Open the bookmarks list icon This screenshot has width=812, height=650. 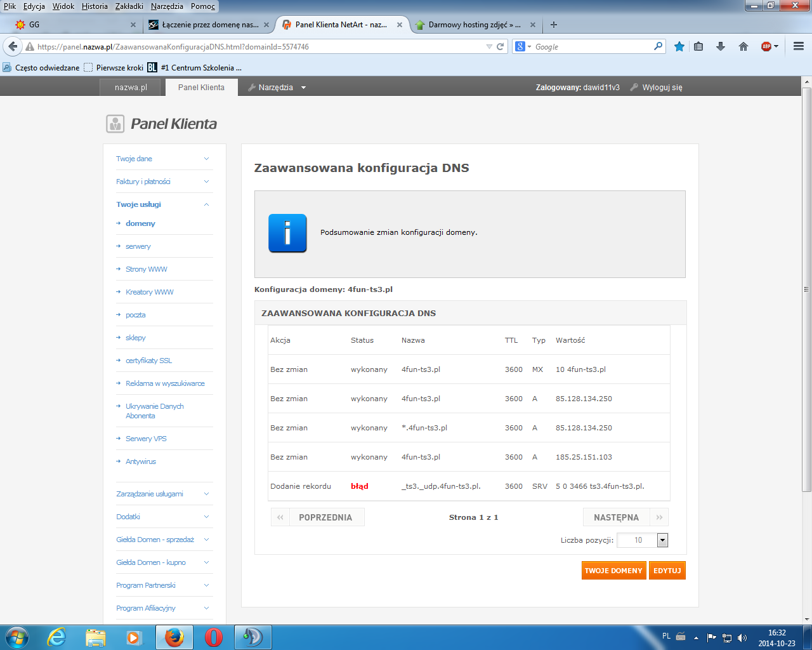pyautogui.click(x=698, y=46)
